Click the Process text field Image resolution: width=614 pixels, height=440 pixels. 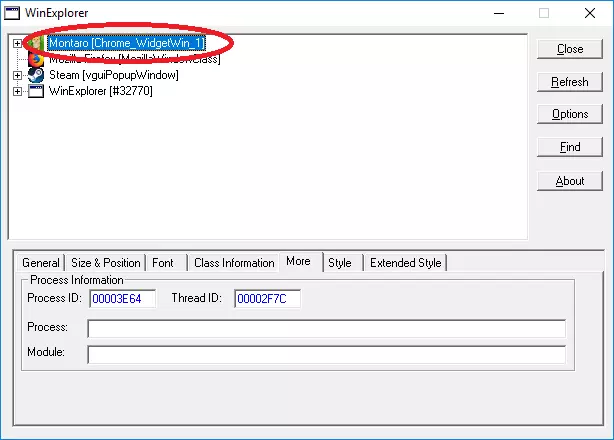327,328
